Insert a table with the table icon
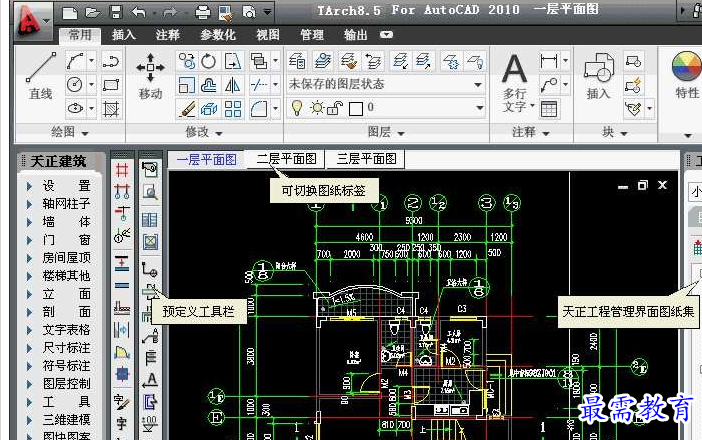This screenshot has height=440, width=702. click(549, 108)
